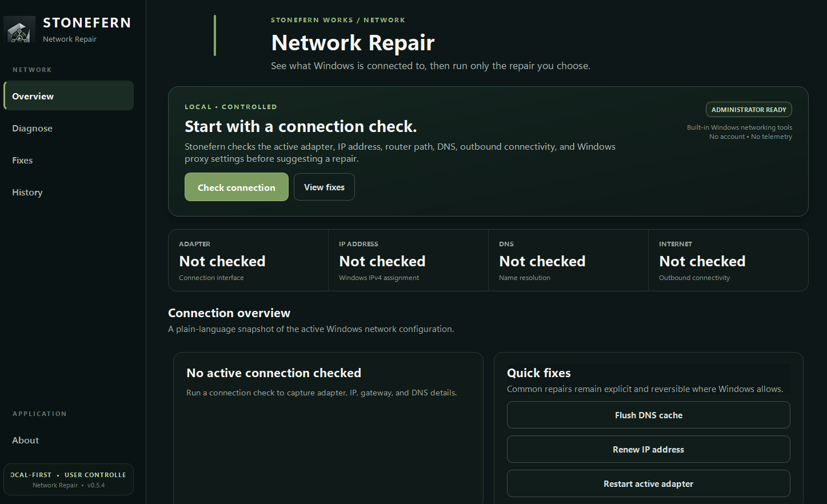The width and height of the screenshot is (827, 504).
Task: Click the Stonefern logo icon
Action: coord(20,30)
